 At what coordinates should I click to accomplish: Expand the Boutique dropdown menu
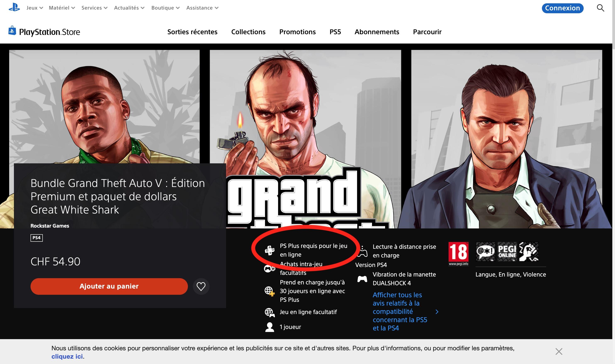pyautogui.click(x=165, y=8)
